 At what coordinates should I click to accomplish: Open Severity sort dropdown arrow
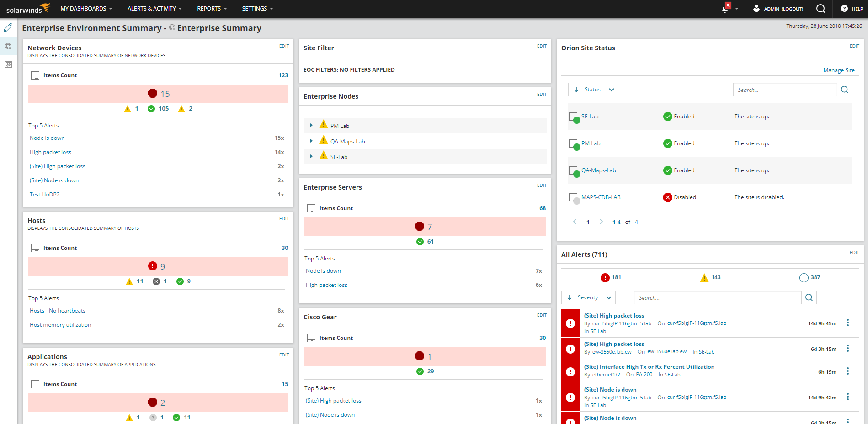point(609,297)
